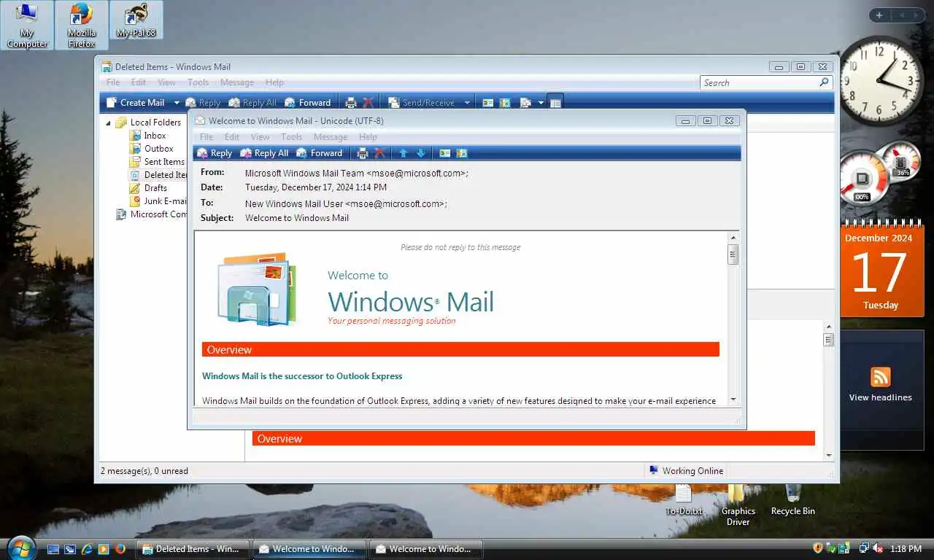Click the Show Desktop quick launch icon

(x=53, y=549)
